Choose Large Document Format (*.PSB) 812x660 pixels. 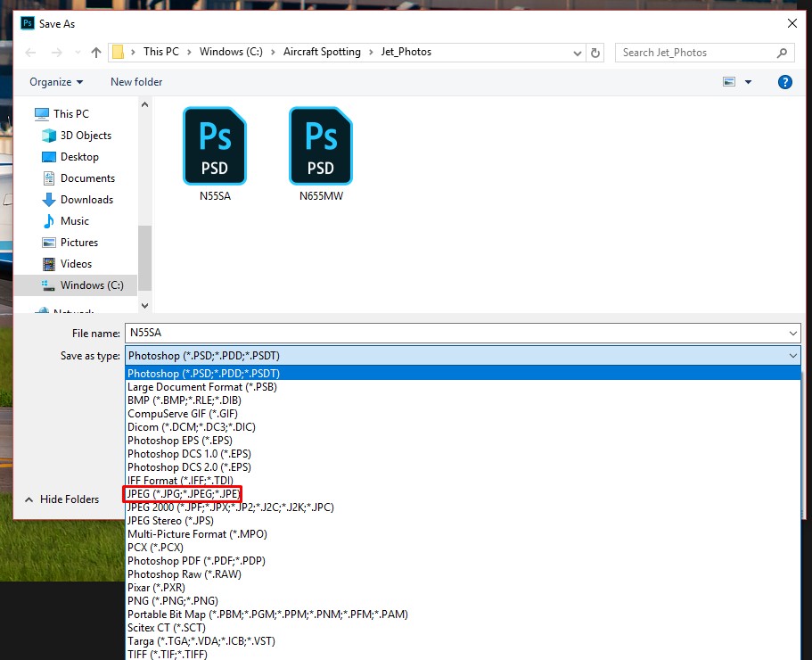coord(463,386)
